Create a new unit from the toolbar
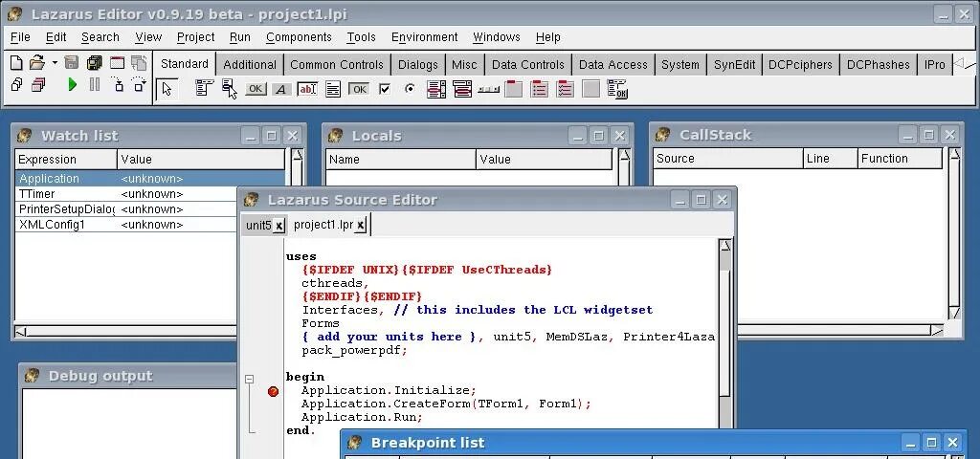This screenshot has width=980, height=459. point(17,62)
